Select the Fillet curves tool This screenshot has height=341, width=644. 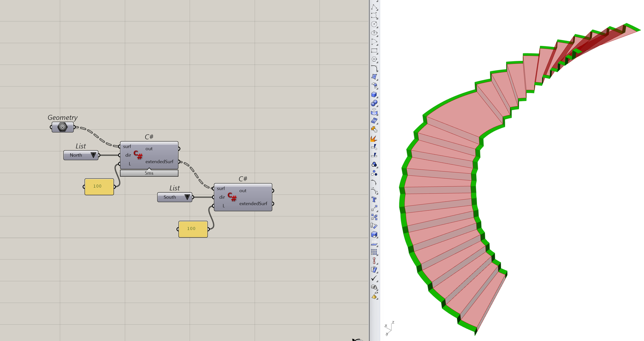pos(374,68)
